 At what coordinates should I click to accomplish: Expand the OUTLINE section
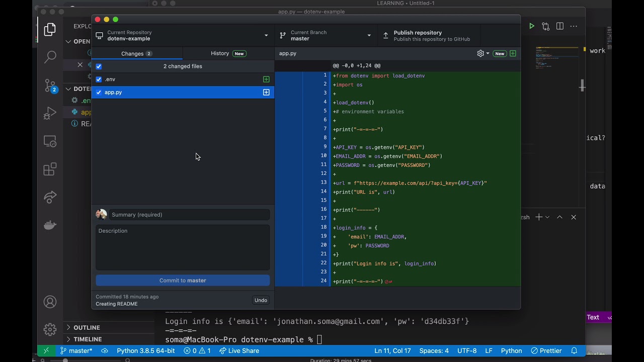(x=87, y=327)
